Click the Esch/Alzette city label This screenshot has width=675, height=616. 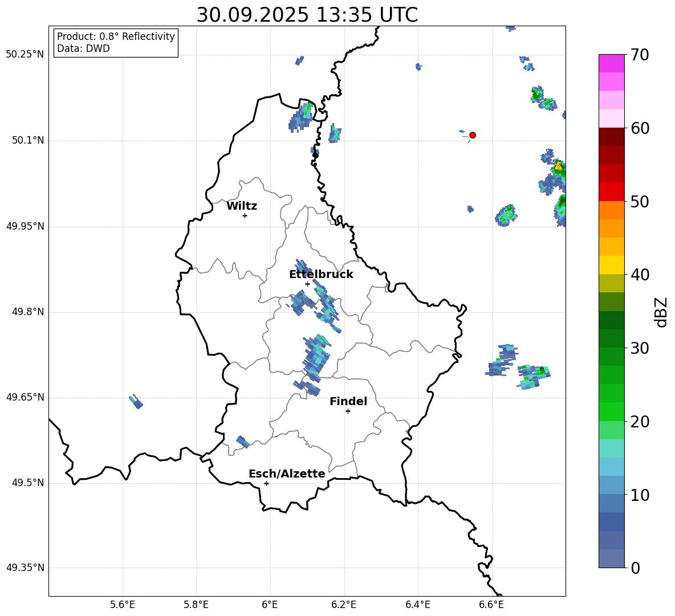tap(287, 474)
